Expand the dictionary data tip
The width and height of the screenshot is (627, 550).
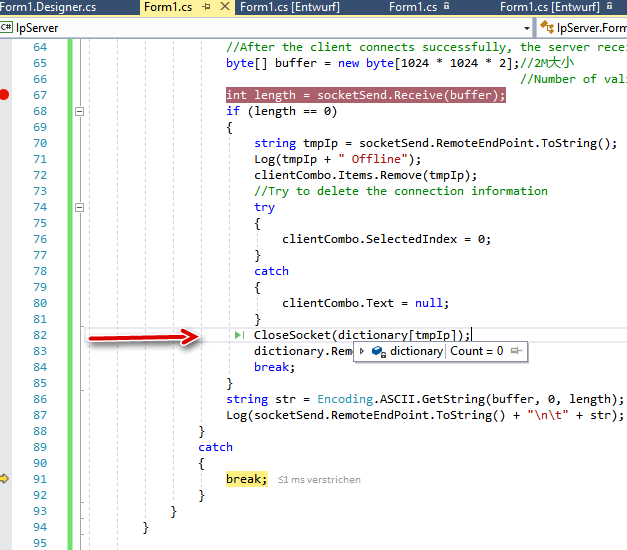361,351
